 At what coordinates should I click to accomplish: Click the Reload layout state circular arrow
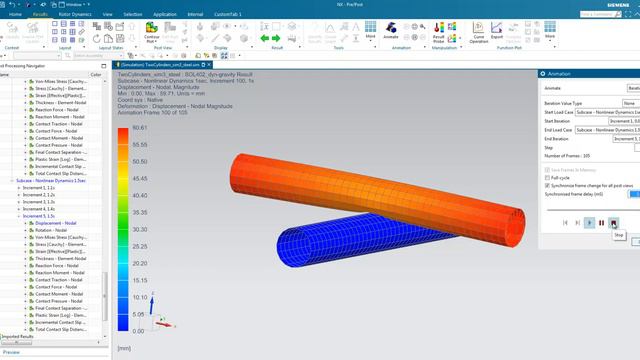tap(97, 38)
